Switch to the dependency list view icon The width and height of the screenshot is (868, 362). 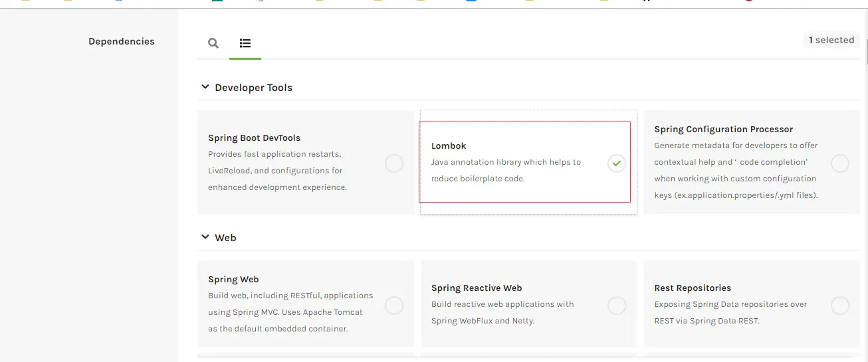pos(245,43)
